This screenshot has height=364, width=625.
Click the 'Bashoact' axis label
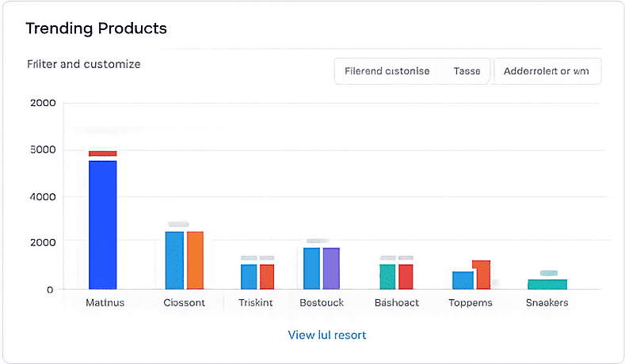(x=397, y=302)
